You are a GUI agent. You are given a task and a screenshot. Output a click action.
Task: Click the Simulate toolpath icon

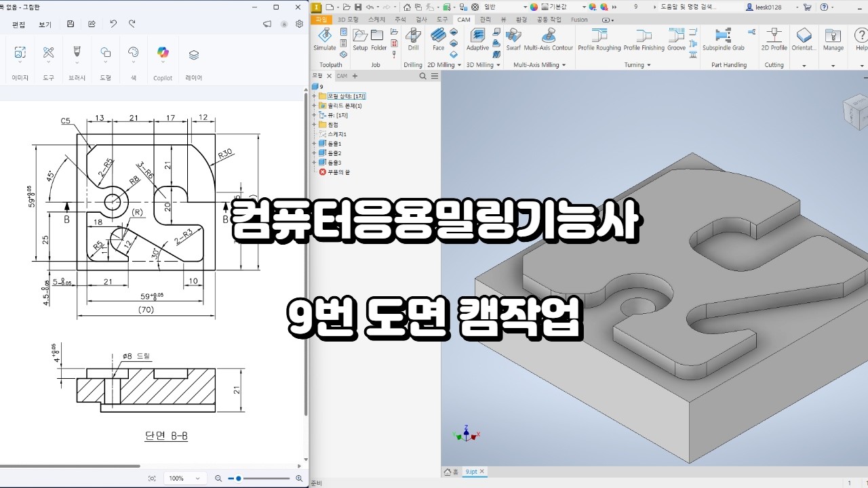pos(325,39)
